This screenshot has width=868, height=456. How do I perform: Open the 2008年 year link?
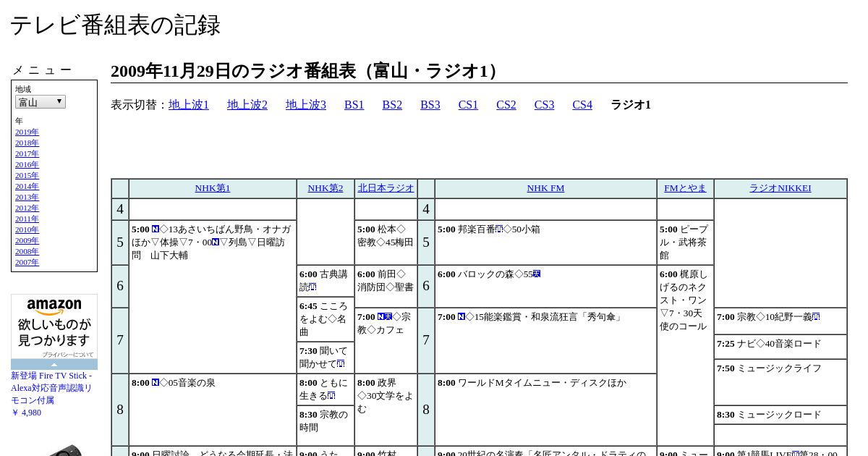click(x=27, y=251)
